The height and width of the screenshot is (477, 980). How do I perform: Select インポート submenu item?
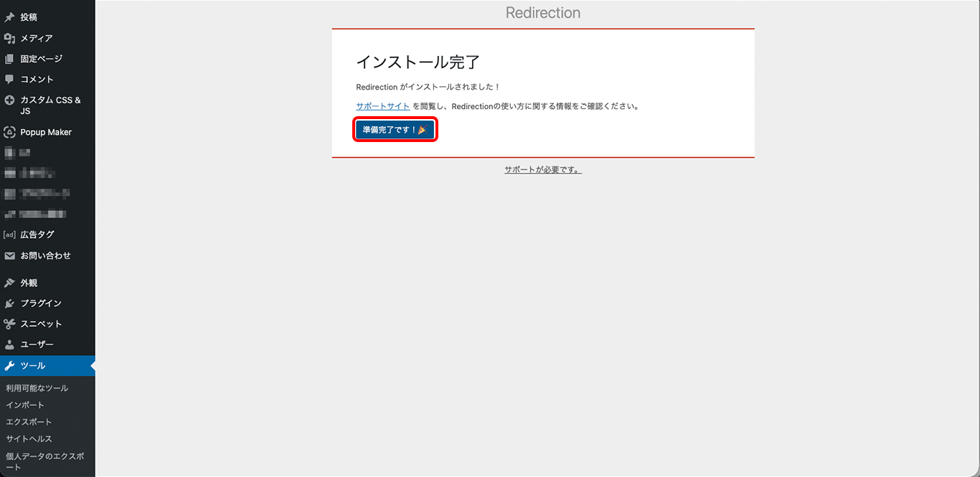[x=25, y=405]
